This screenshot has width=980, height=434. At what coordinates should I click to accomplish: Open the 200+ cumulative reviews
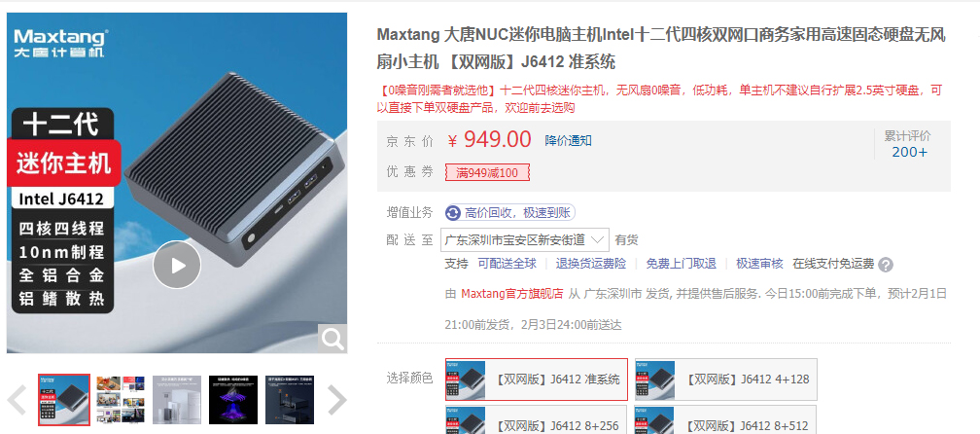tap(909, 152)
